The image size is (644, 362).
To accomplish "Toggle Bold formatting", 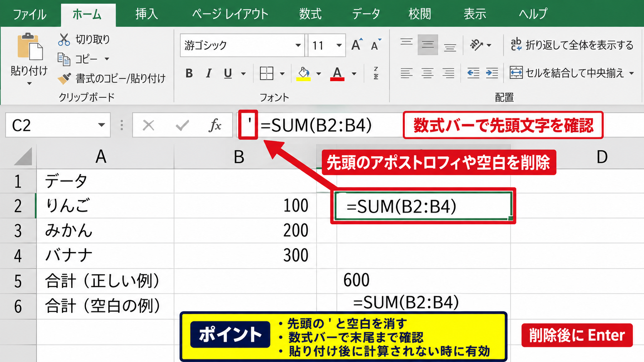I will (189, 73).
